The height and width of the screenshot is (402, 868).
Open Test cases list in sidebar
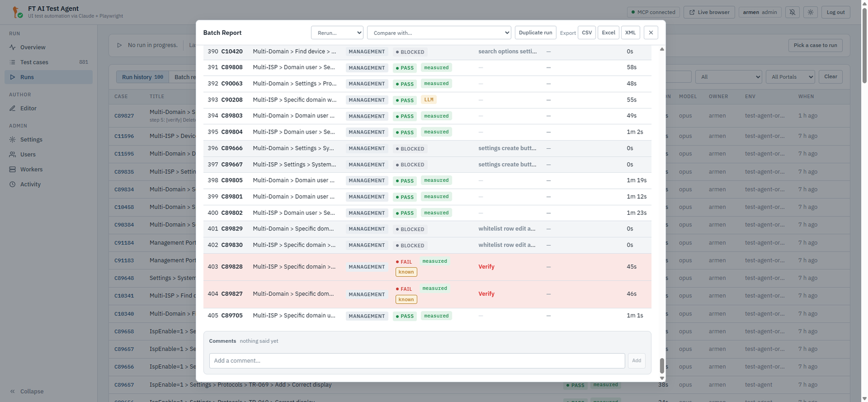click(x=48, y=62)
